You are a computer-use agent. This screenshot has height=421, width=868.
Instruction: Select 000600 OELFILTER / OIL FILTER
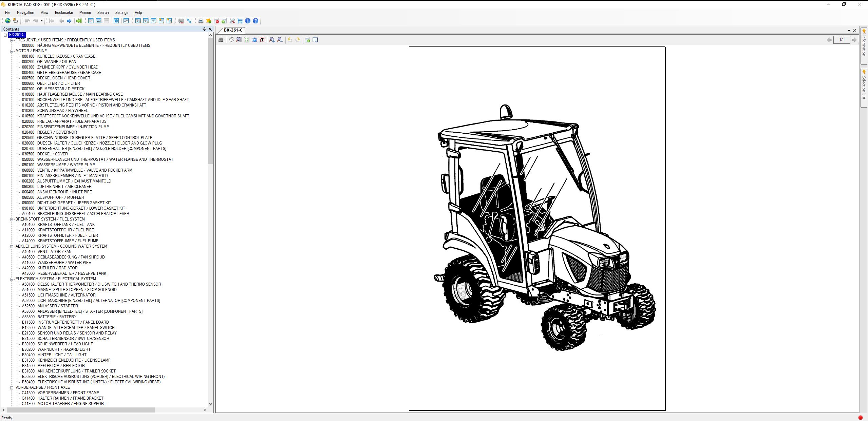tap(51, 83)
